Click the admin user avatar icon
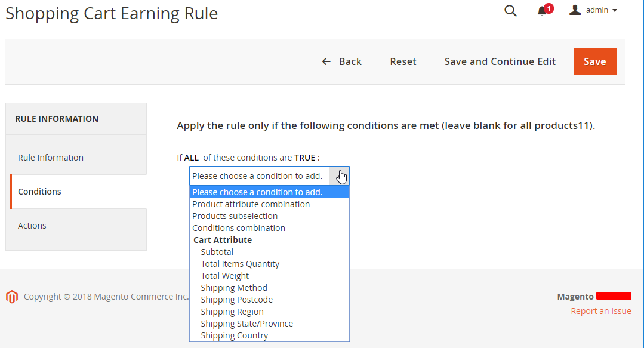The width and height of the screenshot is (644, 348). click(575, 10)
